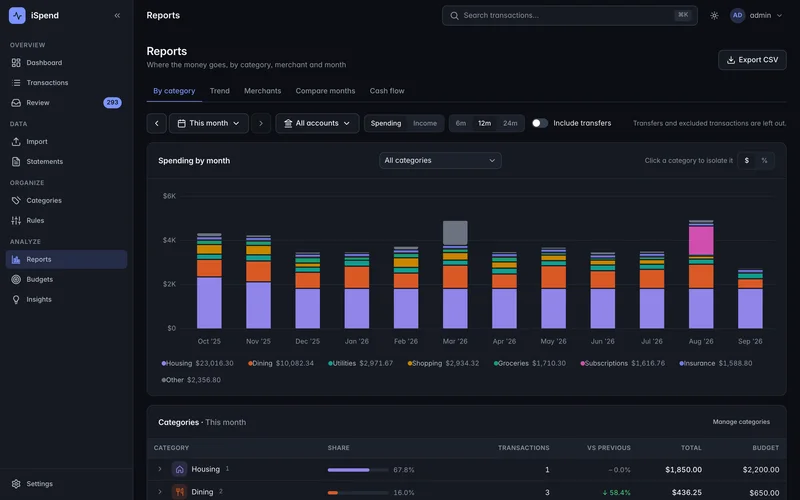Open Transactions list in sidebar
This screenshot has height=500, width=800.
tap(66, 83)
